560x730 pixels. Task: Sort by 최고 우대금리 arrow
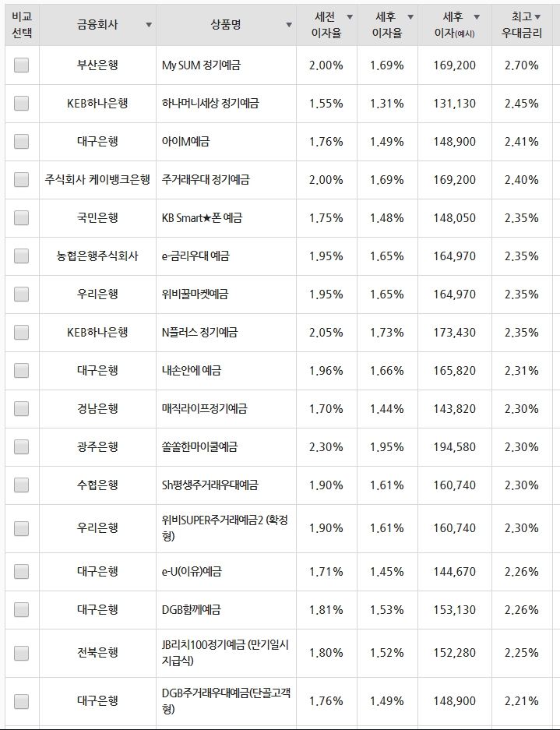pos(537,17)
